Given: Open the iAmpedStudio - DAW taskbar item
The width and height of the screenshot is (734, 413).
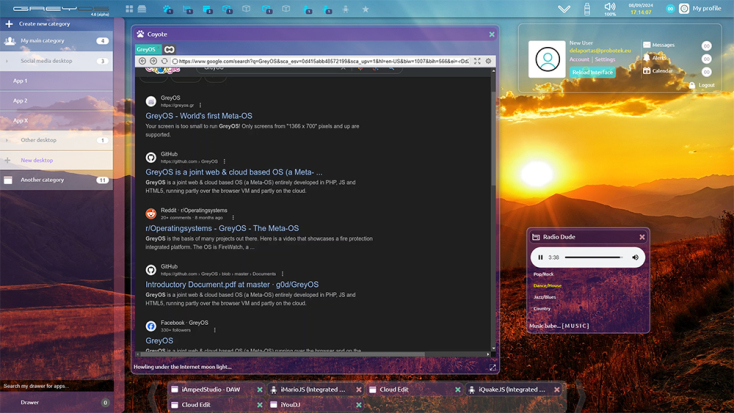Looking at the screenshot, I should 210,390.
